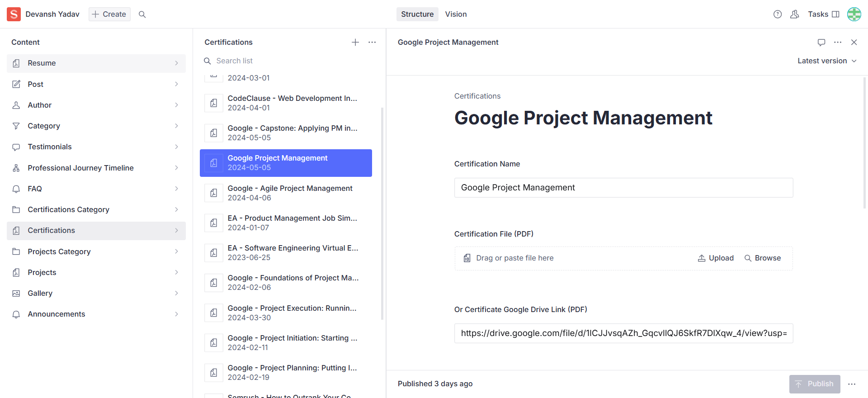Viewport: 868px width, 398px height.
Task: Click the Testimonials speech bubble icon
Action: click(x=16, y=147)
